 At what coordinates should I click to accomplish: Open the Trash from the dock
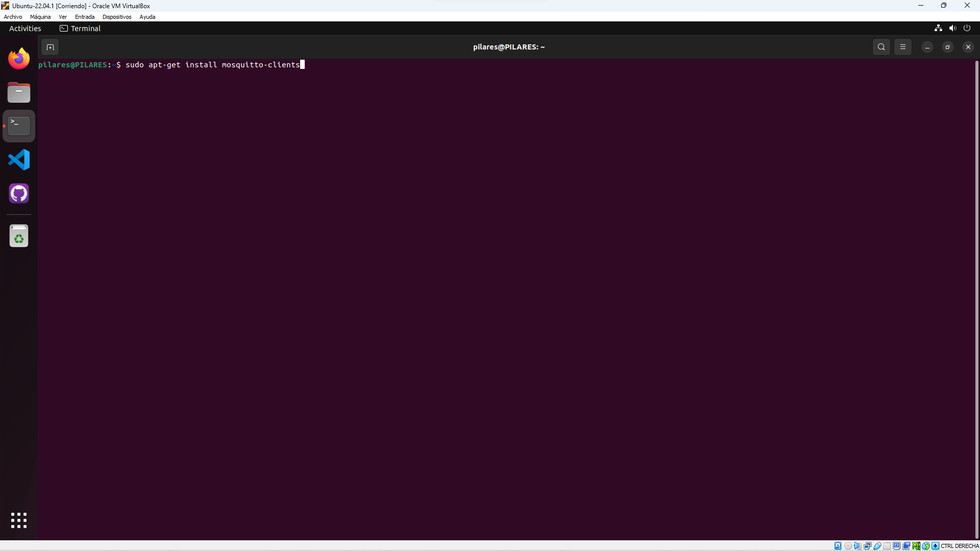[19, 236]
